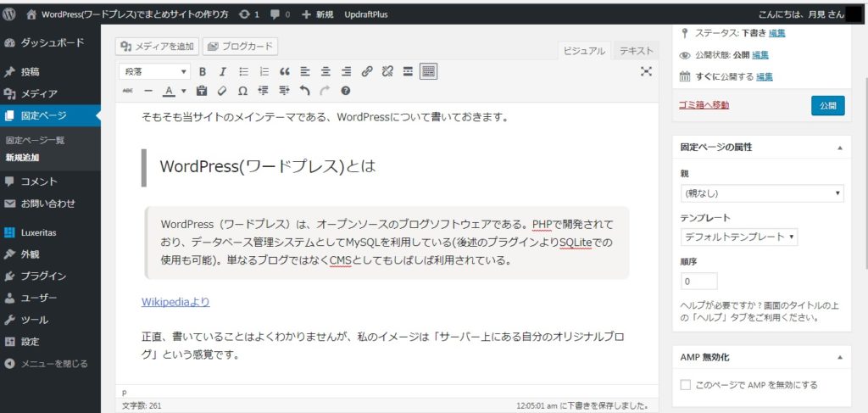Click the Blog Card button
The width and height of the screenshot is (868, 413).
240,47
